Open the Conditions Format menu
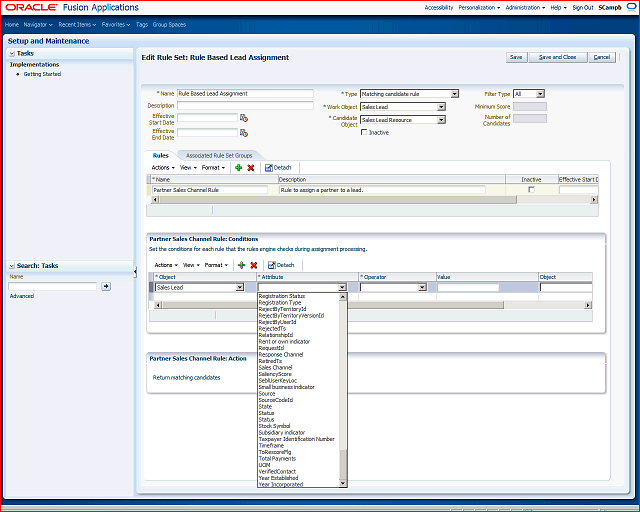 pos(216,265)
